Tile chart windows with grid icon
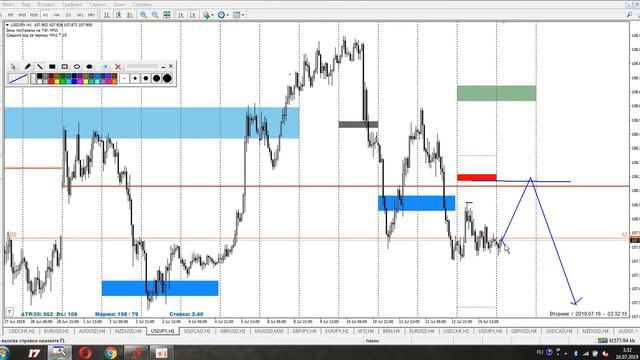This screenshot has width=640, height=360. [x=167, y=15]
